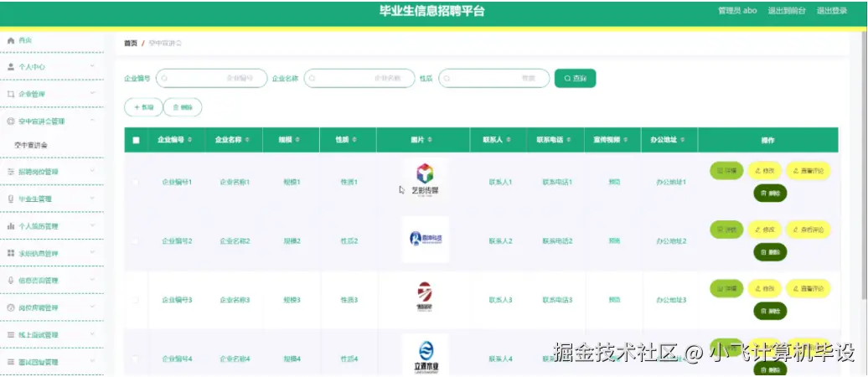Focus the 企业名称 search input field
The width and height of the screenshot is (868, 377).
pyautogui.click(x=359, y=79)
